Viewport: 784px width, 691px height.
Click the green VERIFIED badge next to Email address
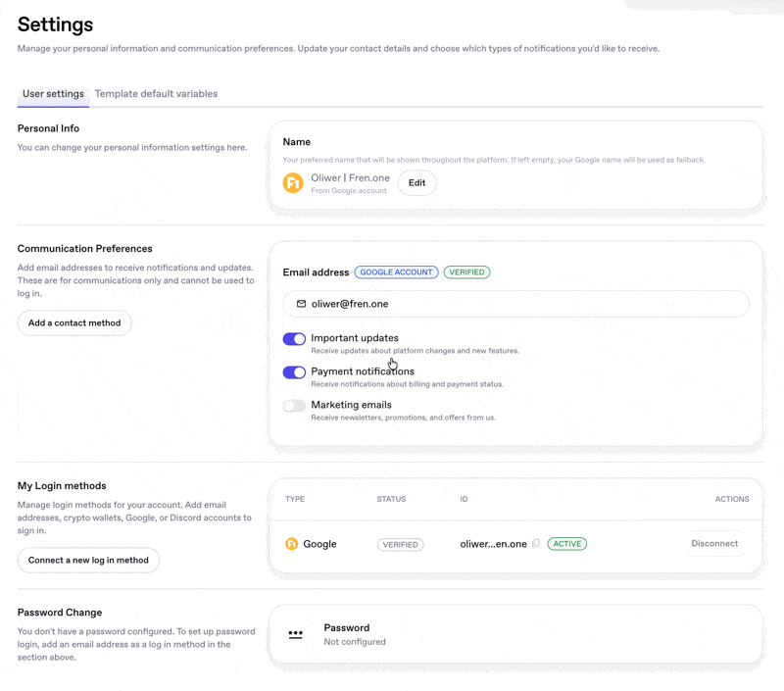click(467, 272)
